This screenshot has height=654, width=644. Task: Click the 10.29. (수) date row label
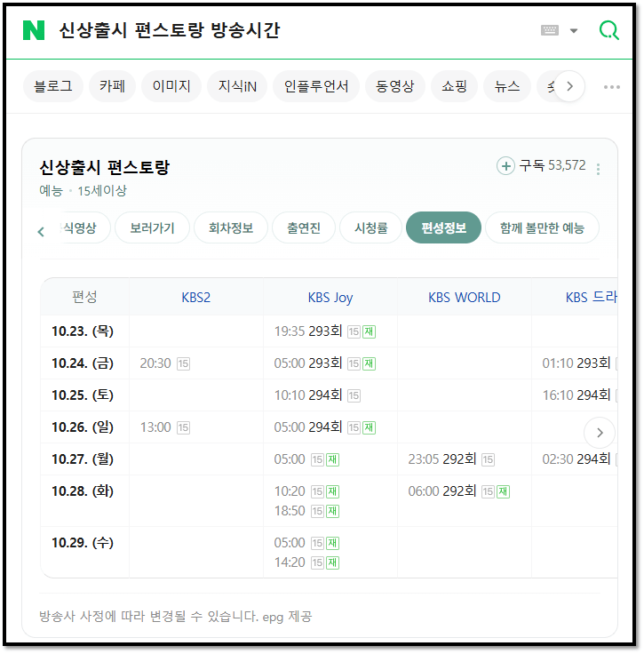pyautogui.click(x=83, y=543)
